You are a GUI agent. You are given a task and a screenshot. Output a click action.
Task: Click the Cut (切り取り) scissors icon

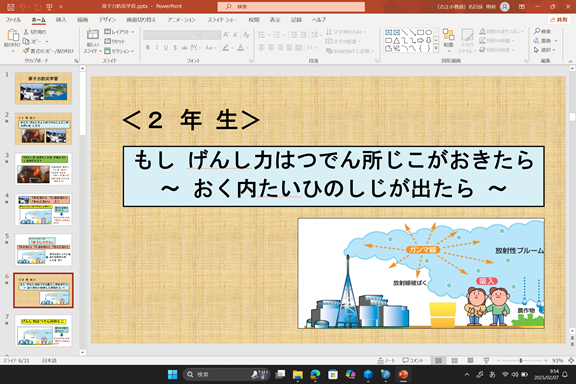26,32
